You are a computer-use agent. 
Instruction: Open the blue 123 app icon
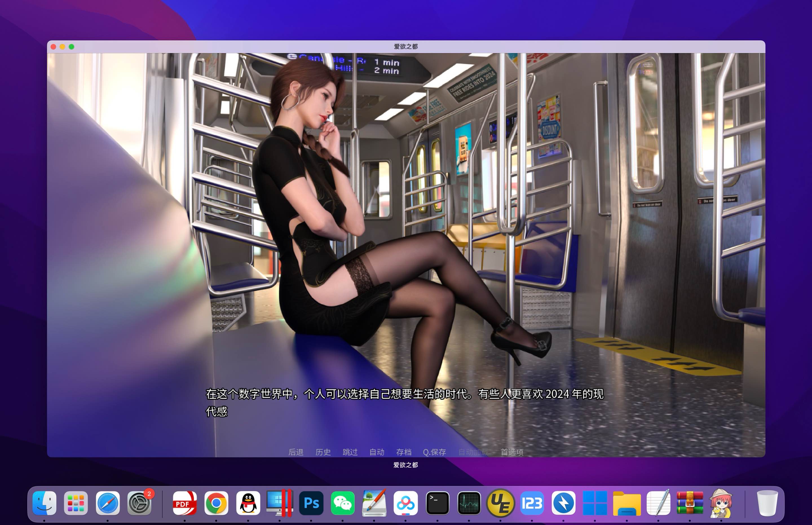pyautogui.click(x=532, y=503)
